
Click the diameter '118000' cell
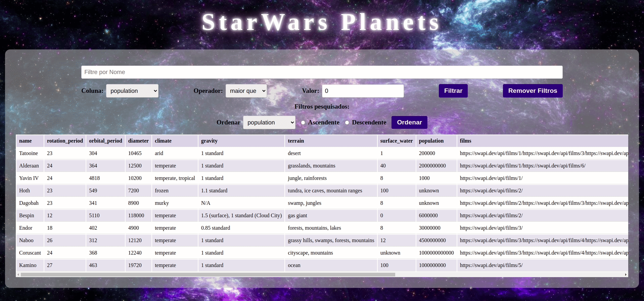point(138,216)
